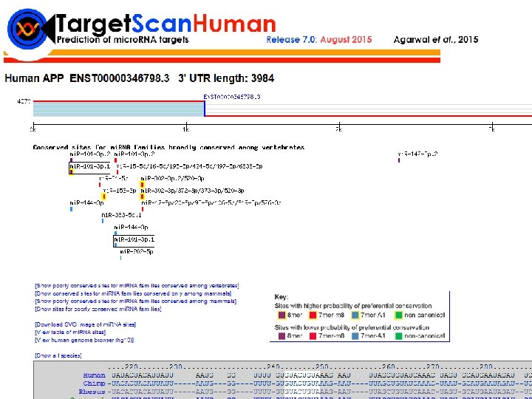
Task: Click the miR-147 site label at far right
Action: pos(417,154)
